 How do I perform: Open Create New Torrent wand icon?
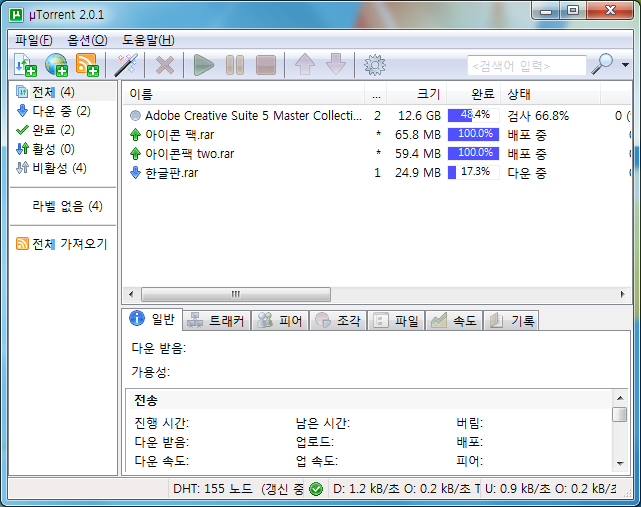point(126,65)
